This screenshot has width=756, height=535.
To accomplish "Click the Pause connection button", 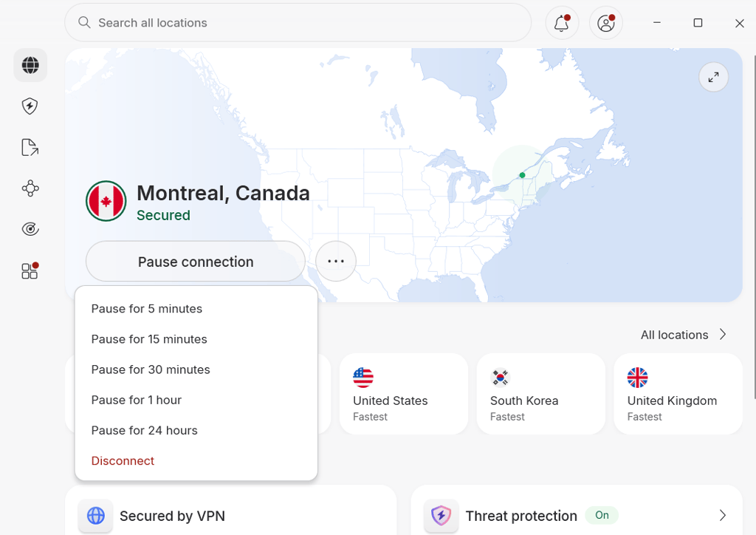I will (195, 262).
